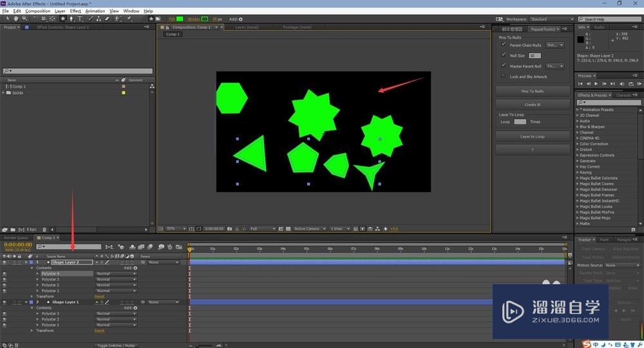Jump to the first frame in Preview
Screen dimensions: 644x348
[x=580, y=84]
